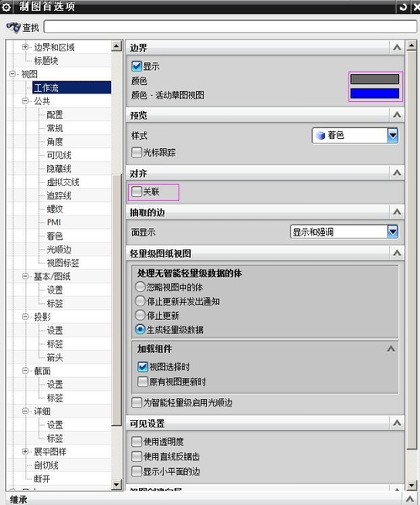Open the 面显示 显示和强调 dropdown
This screenshot has width=420, height=505.
[344, 232]
